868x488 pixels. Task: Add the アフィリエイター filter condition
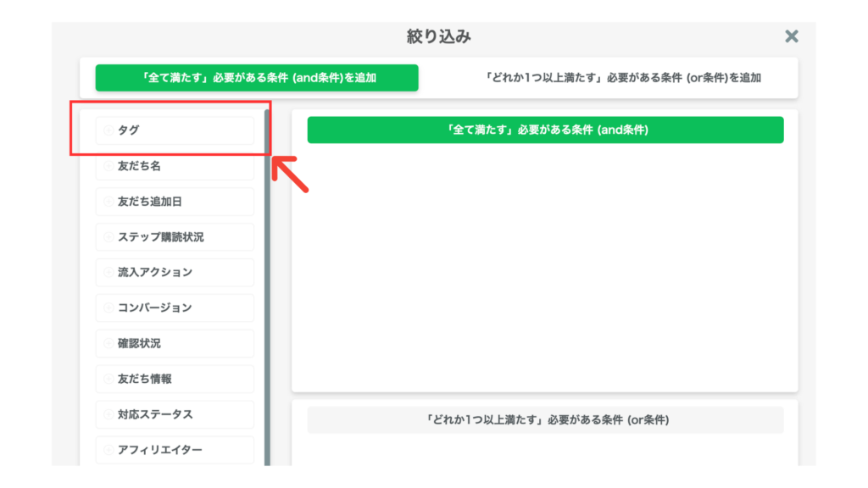point(175,450)
